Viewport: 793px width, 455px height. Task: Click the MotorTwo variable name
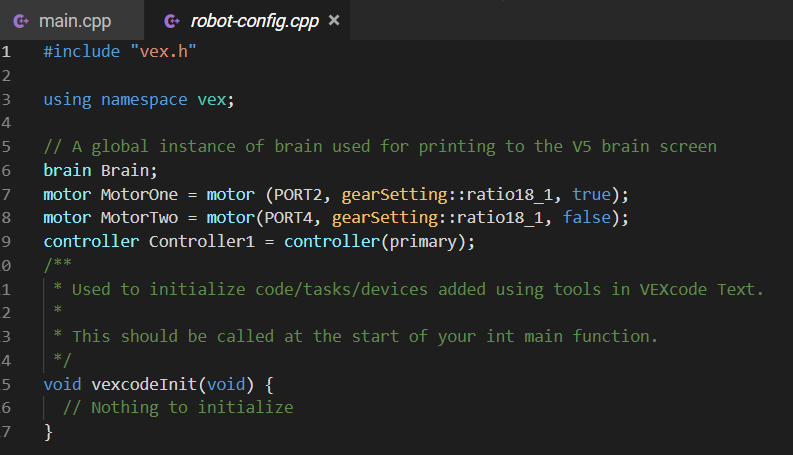coord(139,217)
